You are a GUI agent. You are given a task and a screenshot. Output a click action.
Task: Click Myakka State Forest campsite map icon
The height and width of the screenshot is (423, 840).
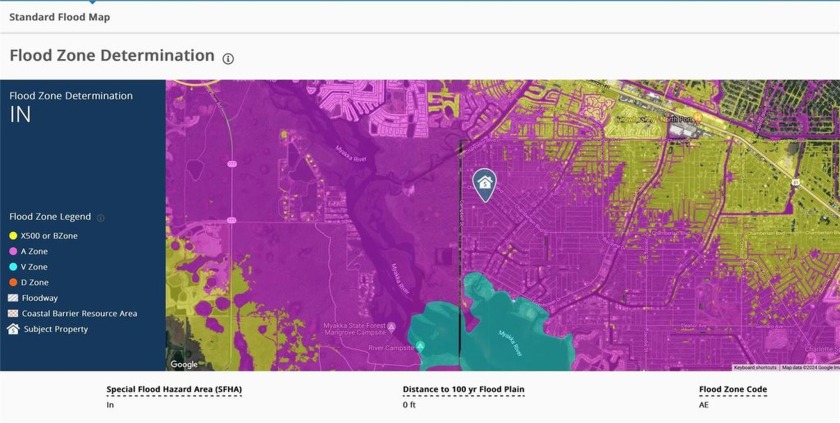point(392,327)
